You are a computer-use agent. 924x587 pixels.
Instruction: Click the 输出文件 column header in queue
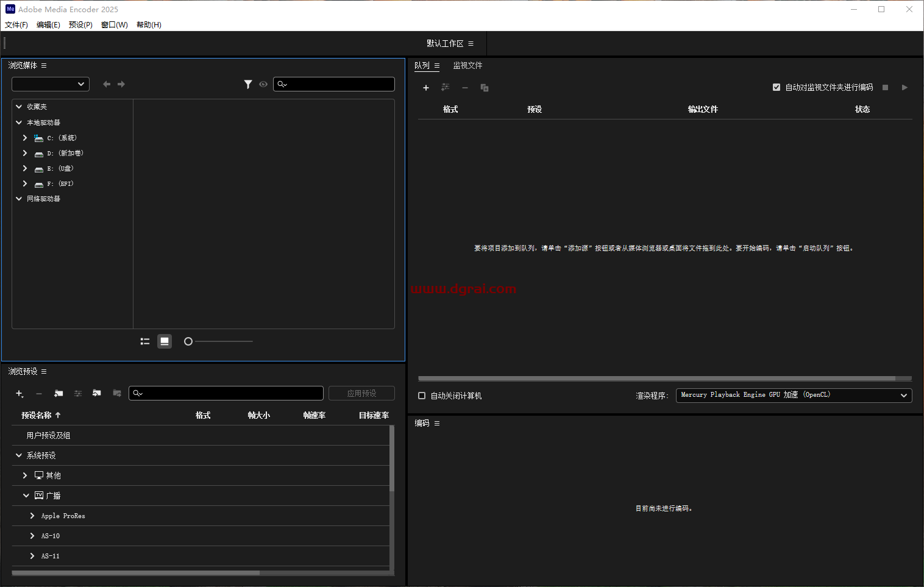(x=703, y=109)
